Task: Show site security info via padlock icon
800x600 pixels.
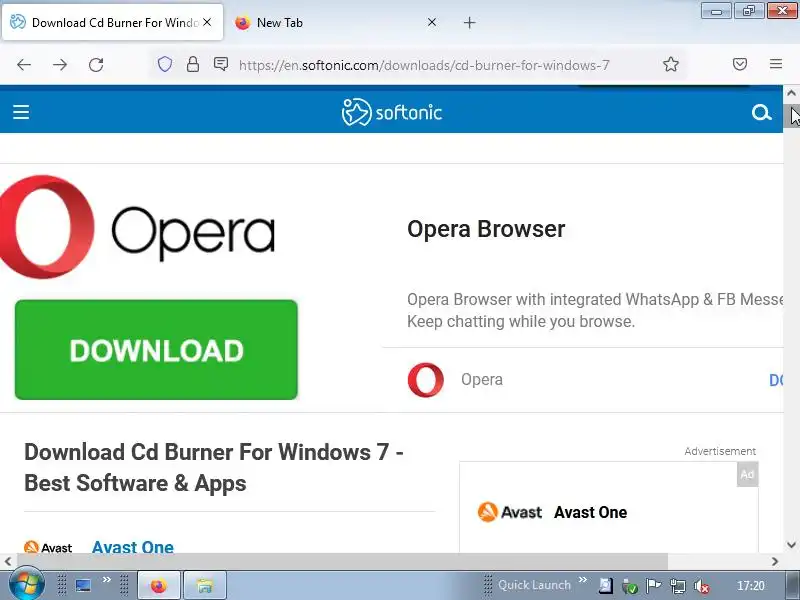Action: (193, 64)
